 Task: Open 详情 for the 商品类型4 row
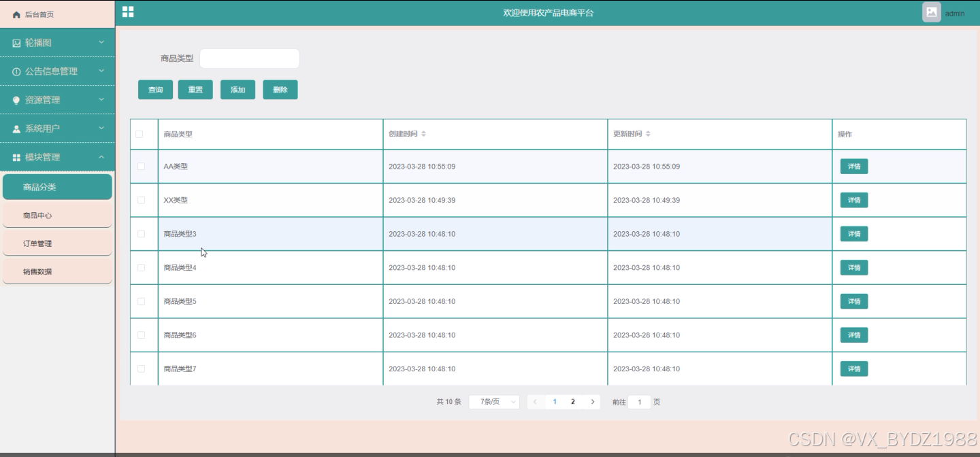pyautogui.click(x=854, y=267)
